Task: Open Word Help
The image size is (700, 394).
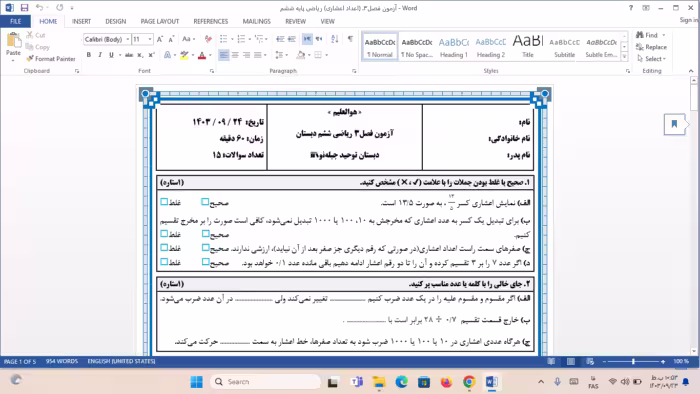Action: pos(631,8)
